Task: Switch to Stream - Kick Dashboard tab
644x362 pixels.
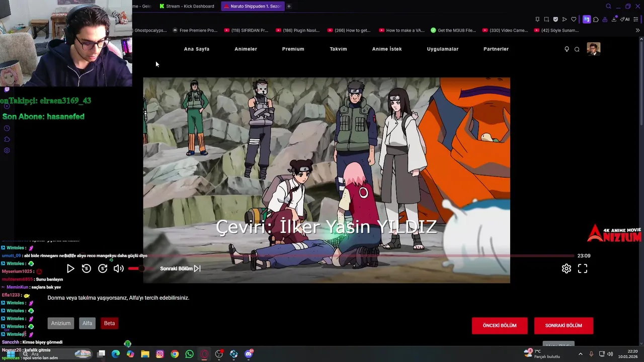Action: pos(187,6)
